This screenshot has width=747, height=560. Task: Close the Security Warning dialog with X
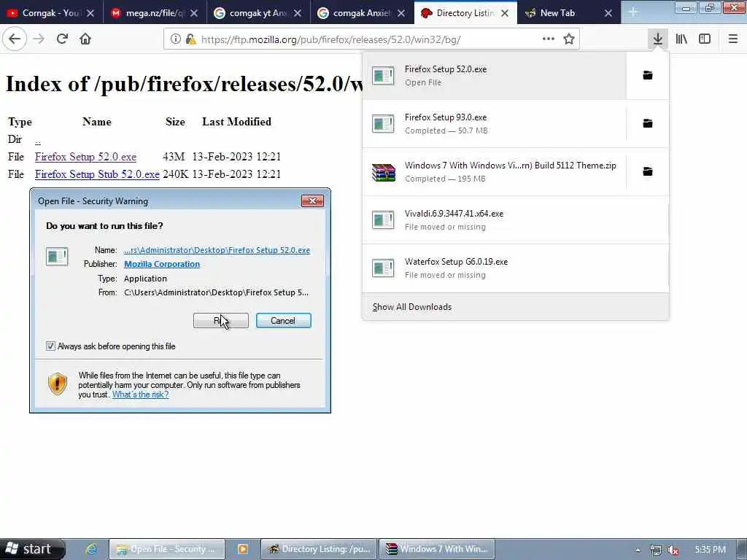[x=312, y=201]
